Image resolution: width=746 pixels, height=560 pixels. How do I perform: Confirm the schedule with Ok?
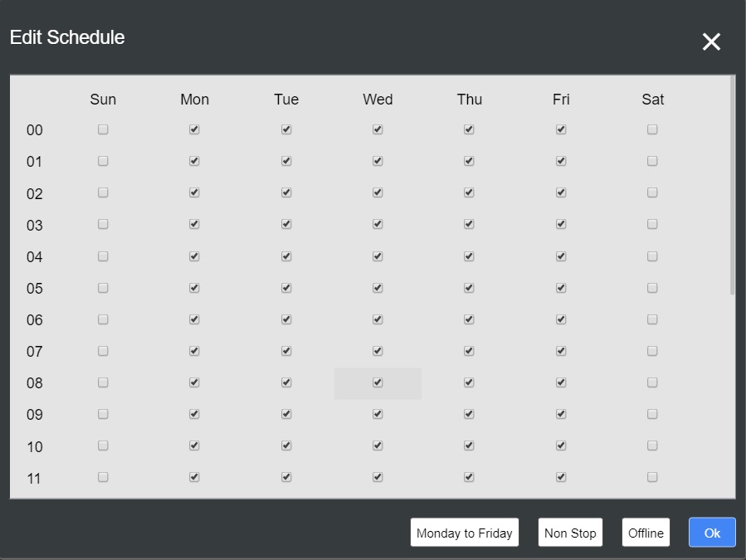pyautogui.click(x=711, y=532)
